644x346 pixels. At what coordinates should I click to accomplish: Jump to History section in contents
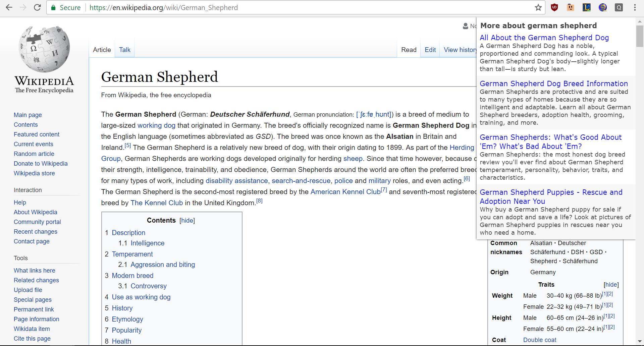coord(122,308)
